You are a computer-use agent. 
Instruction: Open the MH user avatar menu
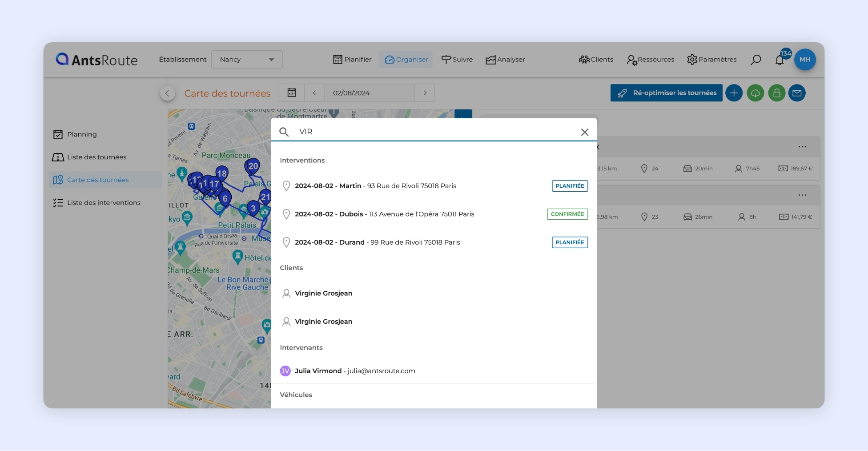point(804,60)
